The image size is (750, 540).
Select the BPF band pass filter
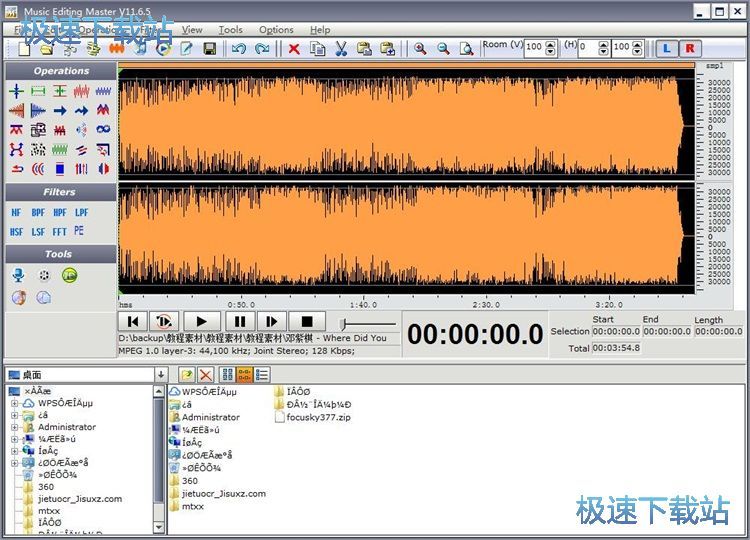(38, 212)
